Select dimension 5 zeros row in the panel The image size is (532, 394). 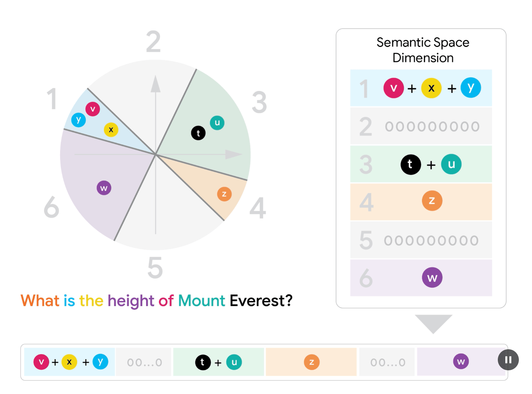421,240
